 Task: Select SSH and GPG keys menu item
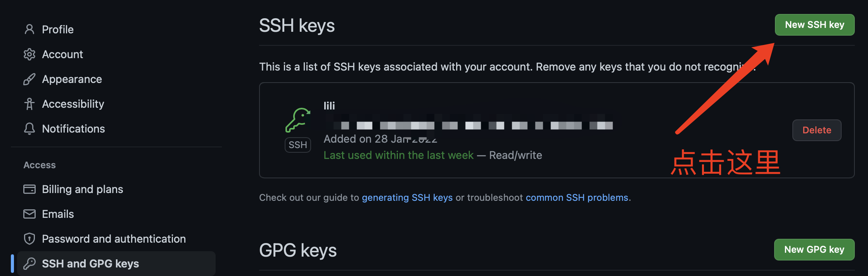[90, 264]
